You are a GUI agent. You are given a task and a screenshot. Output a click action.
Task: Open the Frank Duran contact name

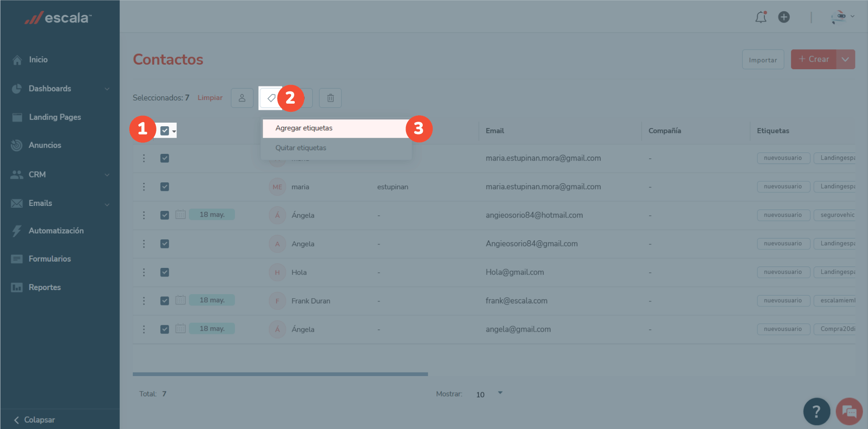[311, 301]
